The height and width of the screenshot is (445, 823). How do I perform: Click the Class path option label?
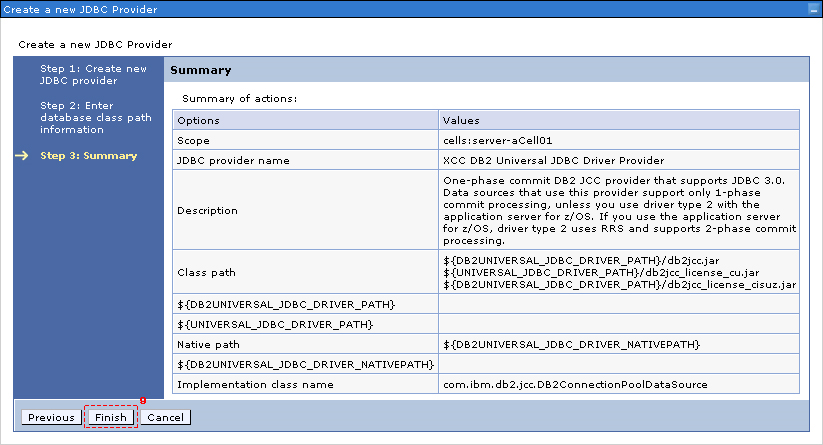[x=205, y=272]
